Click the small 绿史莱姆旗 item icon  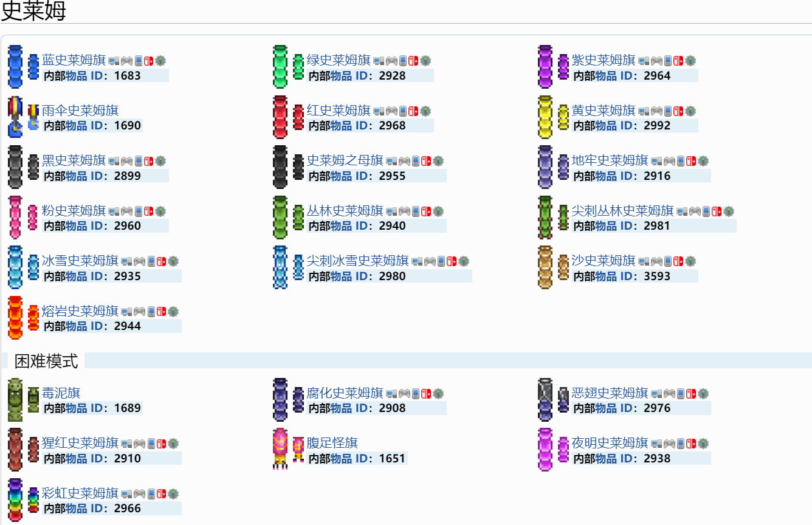tap(298, 67)
